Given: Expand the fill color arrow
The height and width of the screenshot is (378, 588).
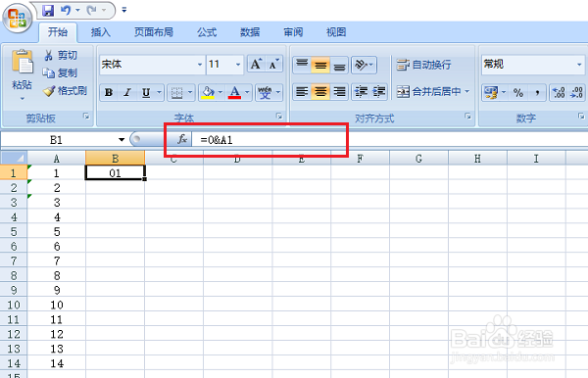Looking at the screenshot, I should (x=220, y=92).
